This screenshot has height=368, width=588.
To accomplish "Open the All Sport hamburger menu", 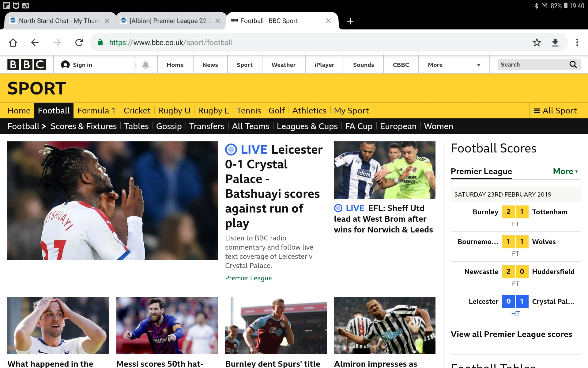I will point(555,110).
